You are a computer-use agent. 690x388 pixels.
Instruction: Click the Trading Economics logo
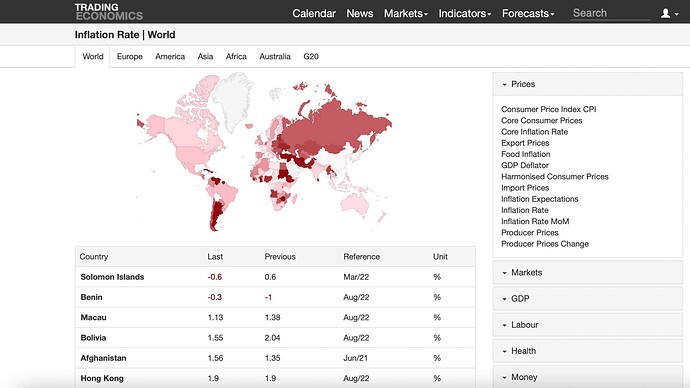[109, 12]
